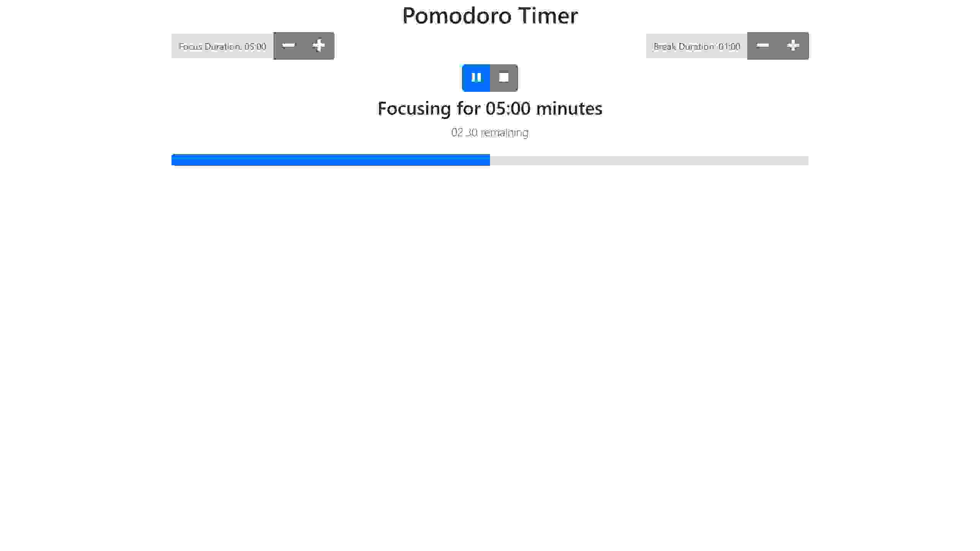Select the Focus Duration stepper field

(223, 46)
